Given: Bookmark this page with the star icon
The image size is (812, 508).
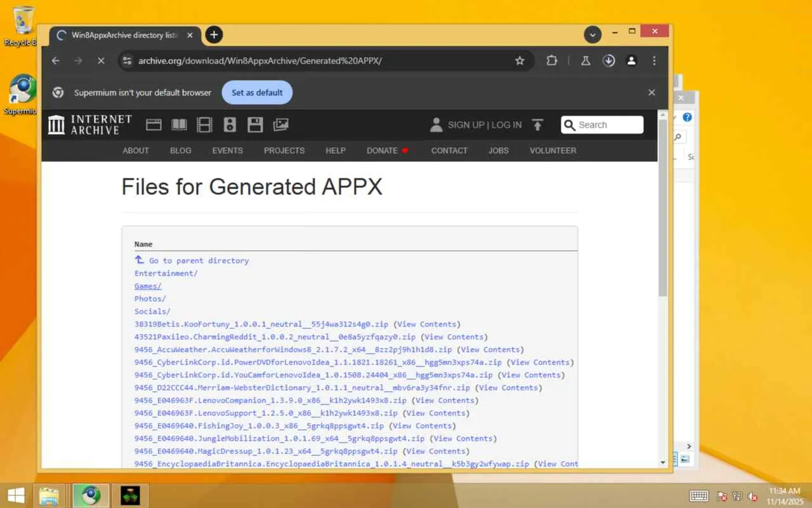Looking at the screenshot, I should (520, 60).
